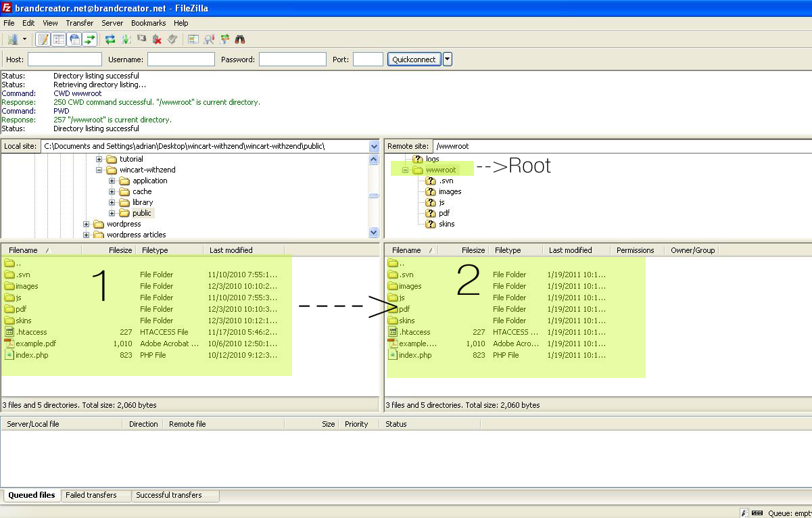Click the Port input field

(x=368, y=60)
